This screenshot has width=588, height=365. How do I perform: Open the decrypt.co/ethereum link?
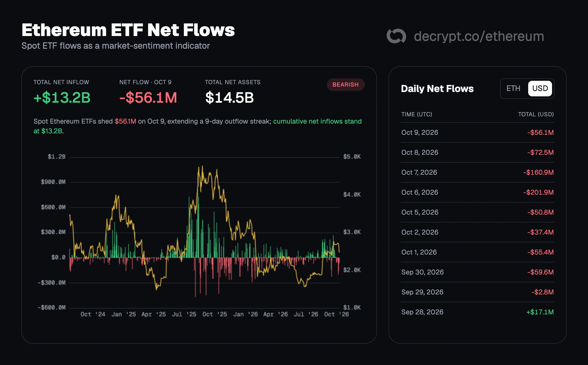pos(479,36)
